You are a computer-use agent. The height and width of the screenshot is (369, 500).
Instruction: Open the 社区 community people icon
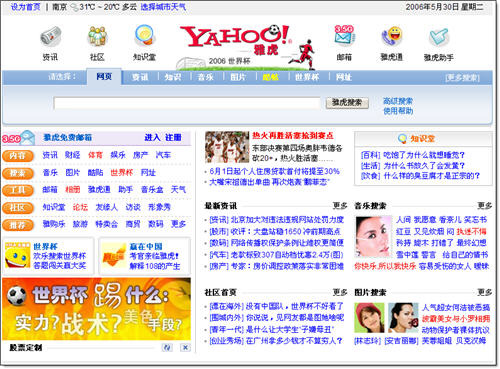point(97,36)
